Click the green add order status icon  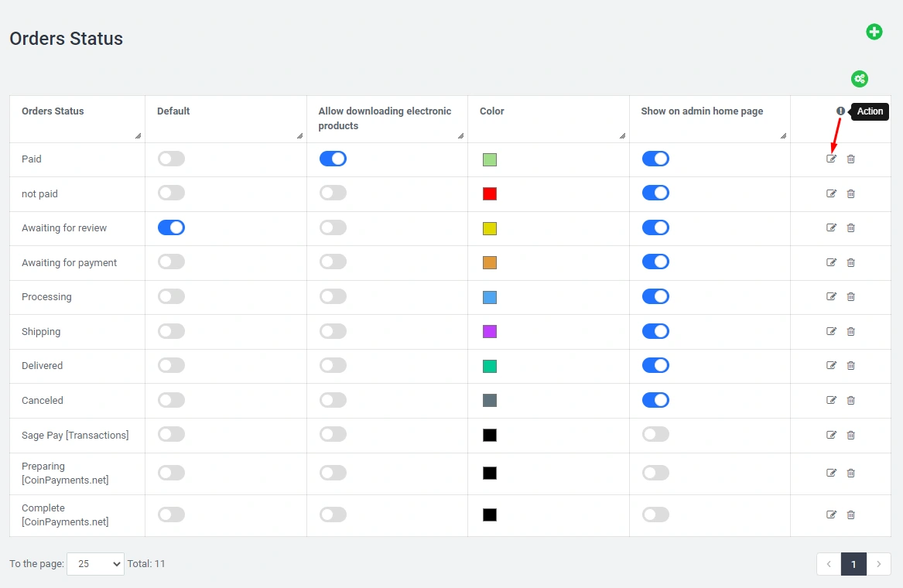coord(874,32)
